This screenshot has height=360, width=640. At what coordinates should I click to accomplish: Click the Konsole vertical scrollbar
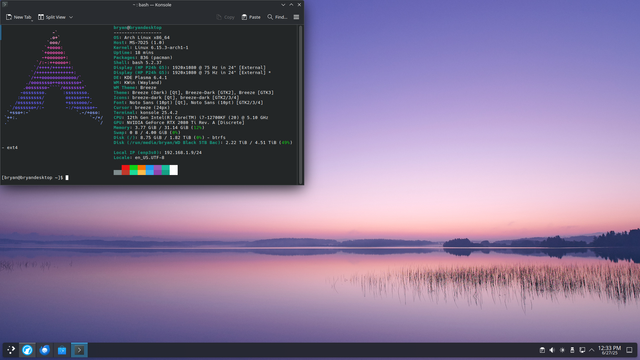(x=301, y=104)
